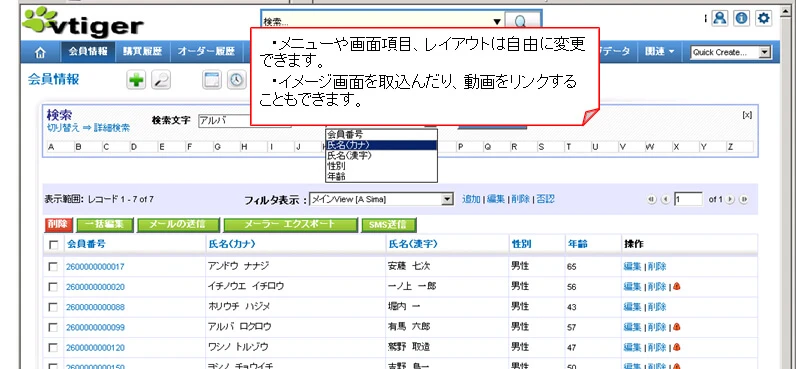Go to previous page arrow icon
Screen dimensions: 796x369
(x=665, y=199)
